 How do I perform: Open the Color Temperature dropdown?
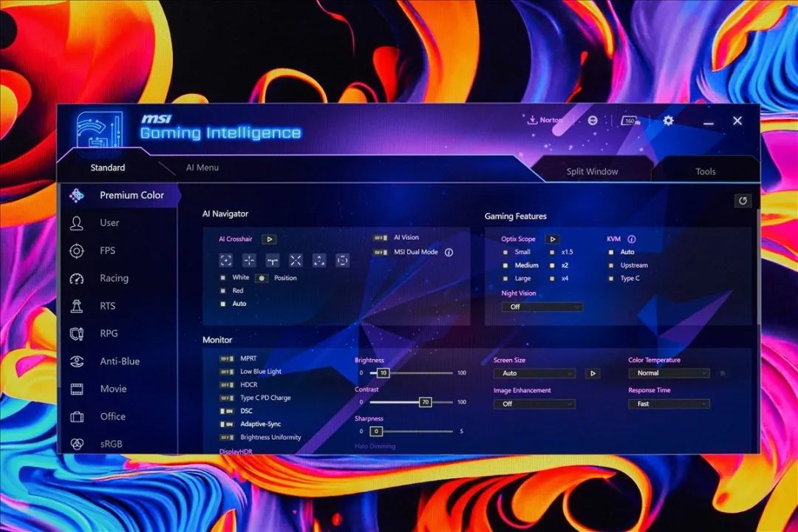click(669, 373)
